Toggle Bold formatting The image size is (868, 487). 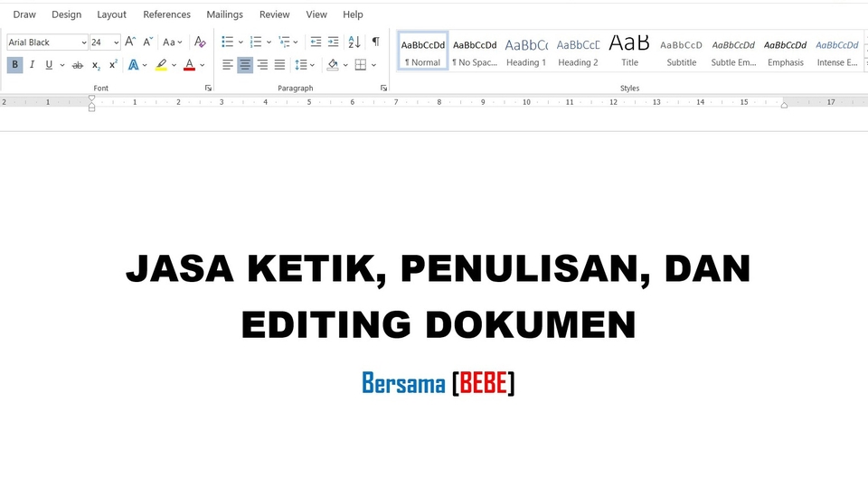15,65
